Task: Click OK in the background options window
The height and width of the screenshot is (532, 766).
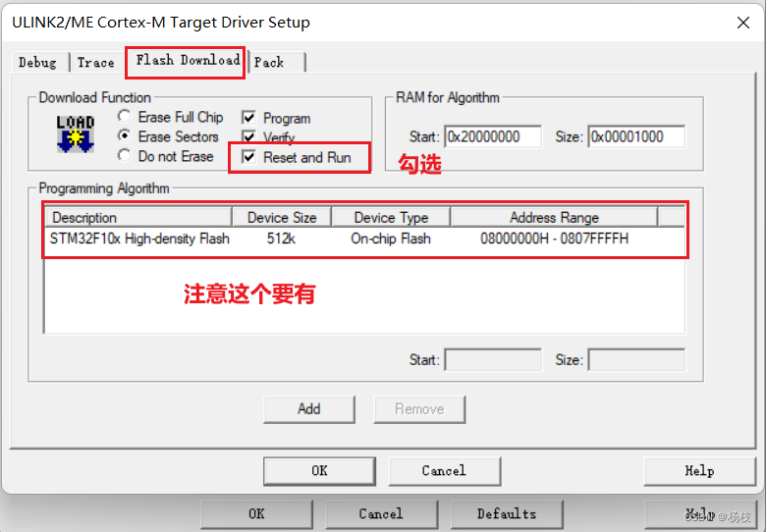Action: [256, 514]
